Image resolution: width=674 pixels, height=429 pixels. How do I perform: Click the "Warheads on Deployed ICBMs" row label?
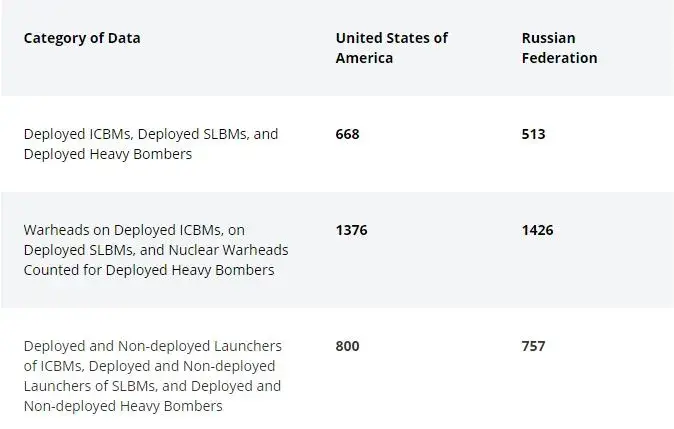[x=150, y=250]
